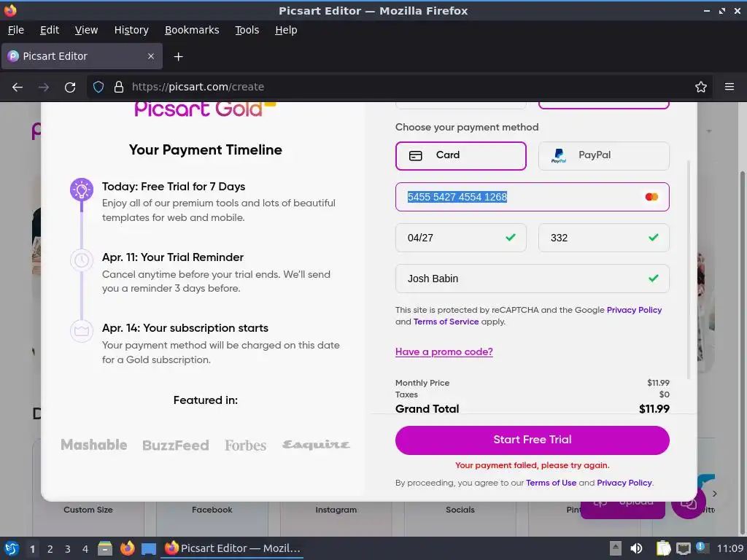Image resolution: width=747 pixels, height=560 pixels.
Task: Click the clipboard tray icon
Action: point(663,549)
